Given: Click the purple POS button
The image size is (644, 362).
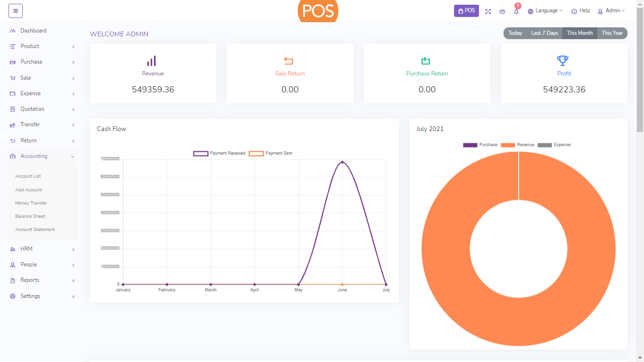Looking at the screenshot, I should pyautogui.click(x=466, y=11).
